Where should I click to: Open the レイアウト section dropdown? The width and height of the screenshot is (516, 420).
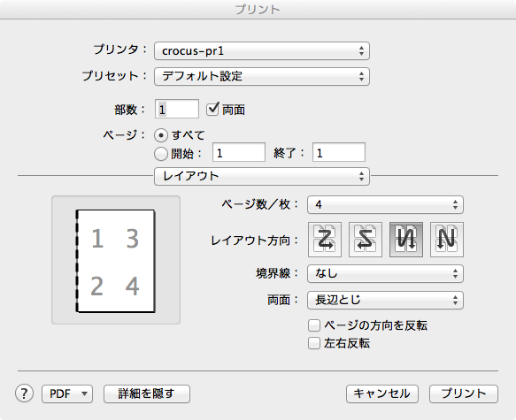tap(262, 177)
